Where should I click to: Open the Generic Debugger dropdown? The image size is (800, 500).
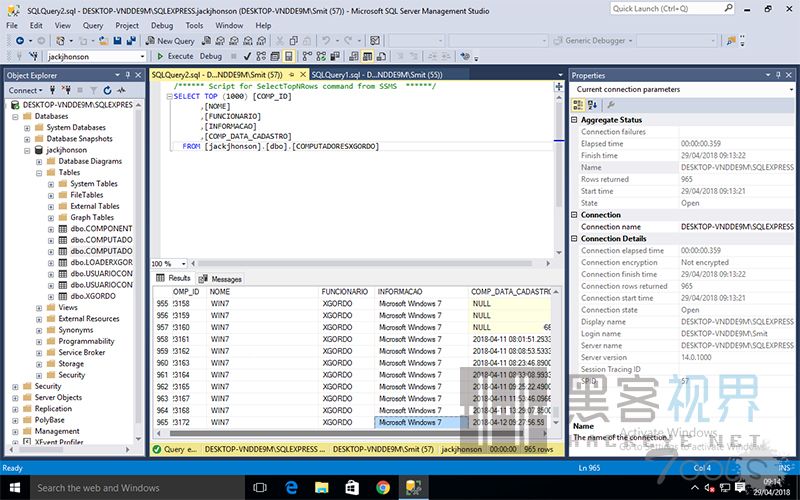631,40
